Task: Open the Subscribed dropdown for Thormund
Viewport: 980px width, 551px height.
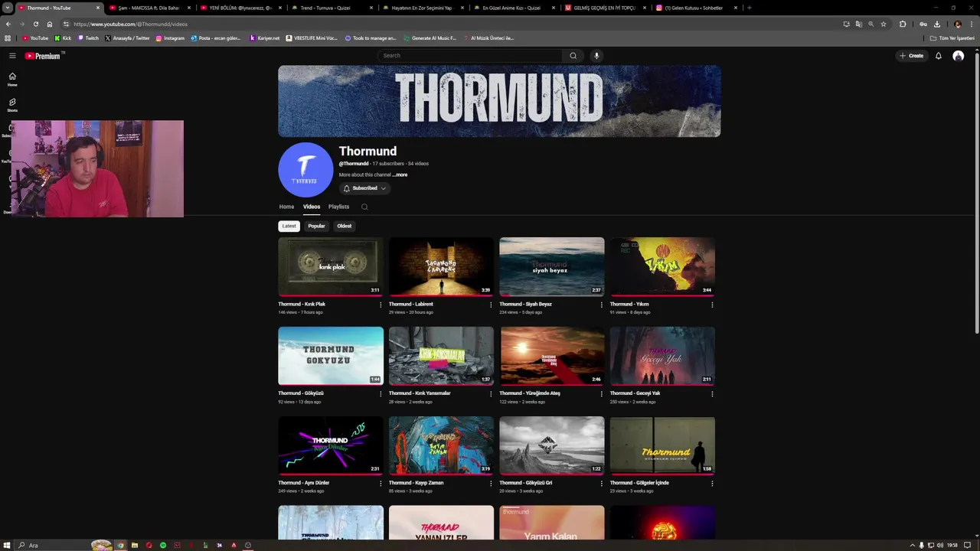Action: 364,188
